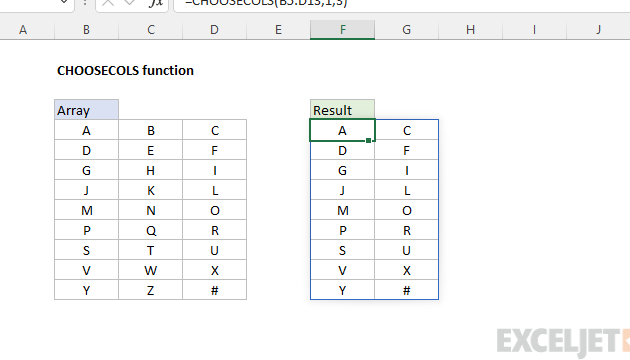Select column header B
The image size is (630, 360).
(x=86, y=30)
